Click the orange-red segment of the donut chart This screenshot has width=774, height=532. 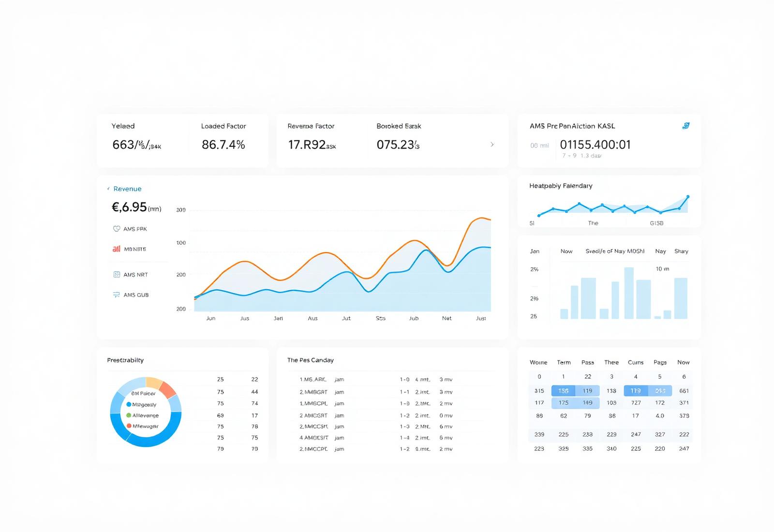(x=168, y=389)
